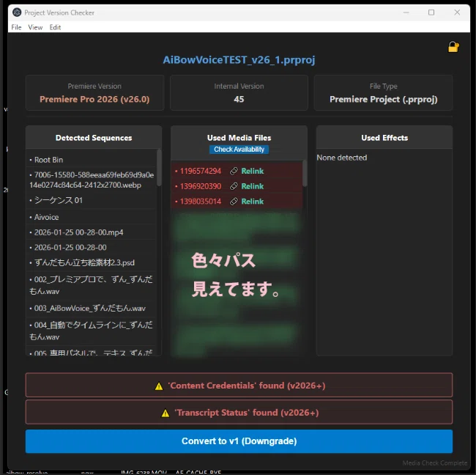Click Premiere Project (.prproj) file type value
Screen dimensions: 476x475
(384, 100)
